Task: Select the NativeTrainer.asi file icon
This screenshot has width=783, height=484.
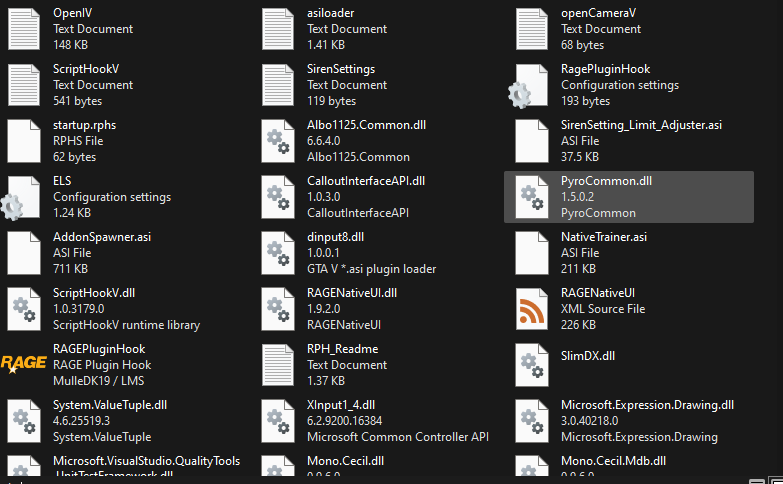Action: [x=531, y=253]
